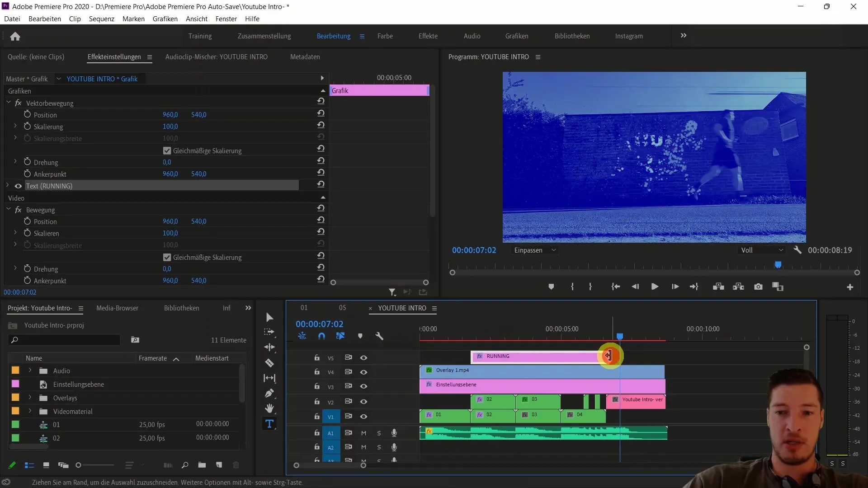
Task: Open Sequenz menu
Action: [102, 19]
